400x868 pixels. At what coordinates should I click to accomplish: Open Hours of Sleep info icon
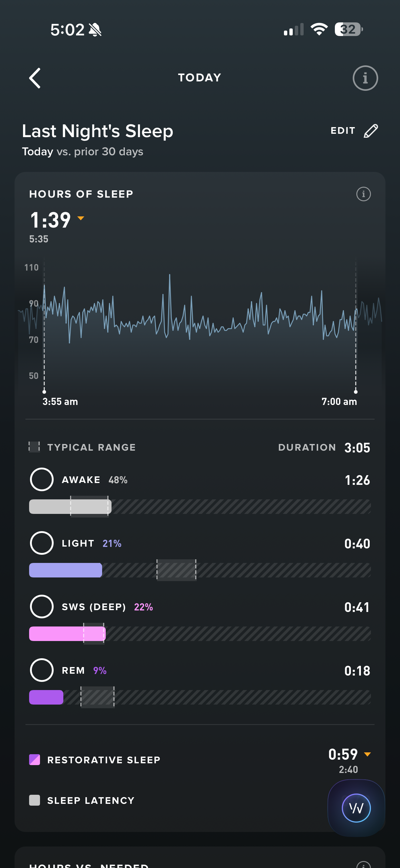coord(363,194)
